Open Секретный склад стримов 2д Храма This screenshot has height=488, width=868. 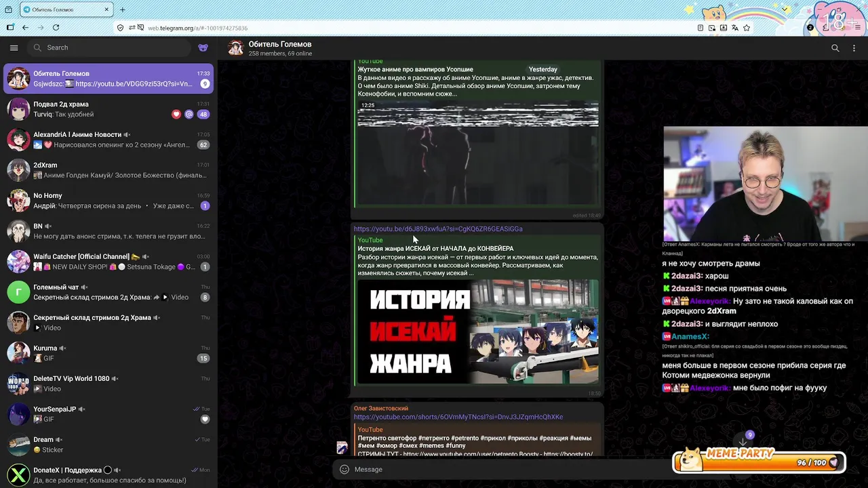click(108, 323)
